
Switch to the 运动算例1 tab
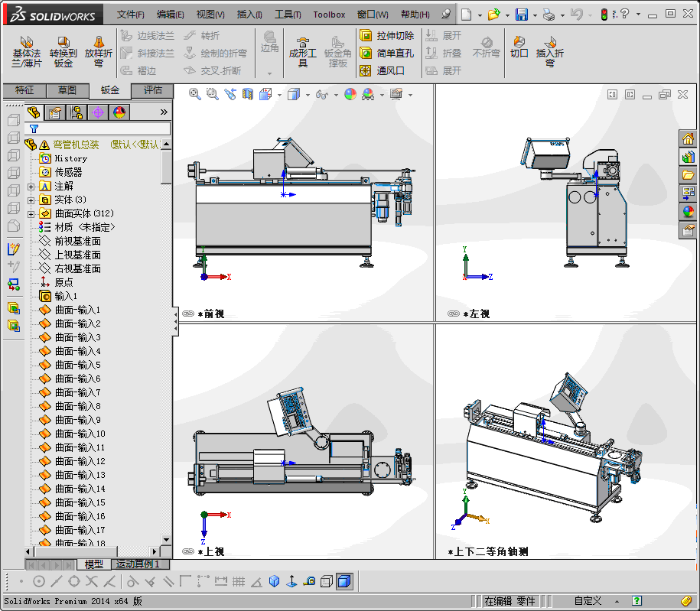[x=138, y=564]
